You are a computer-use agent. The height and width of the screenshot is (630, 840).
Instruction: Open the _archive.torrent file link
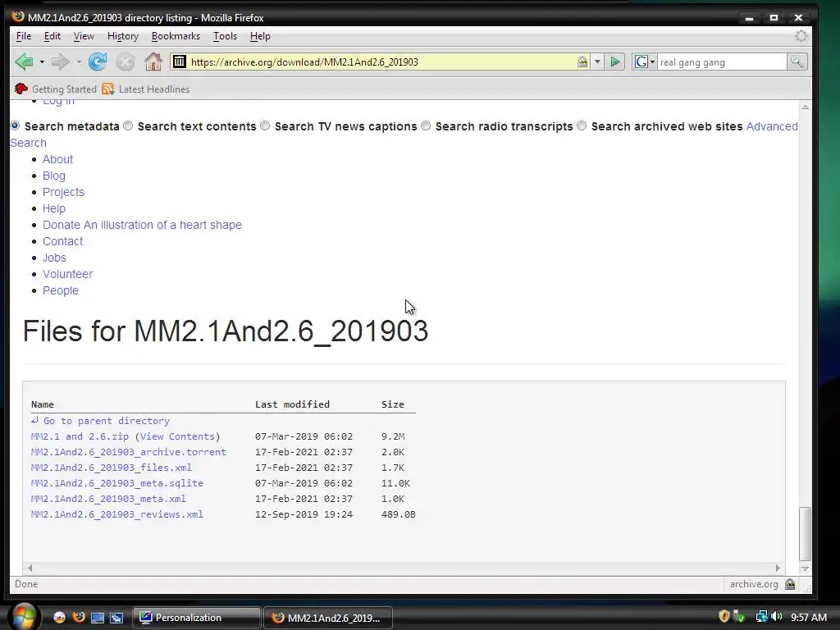[x=129, y=452]
